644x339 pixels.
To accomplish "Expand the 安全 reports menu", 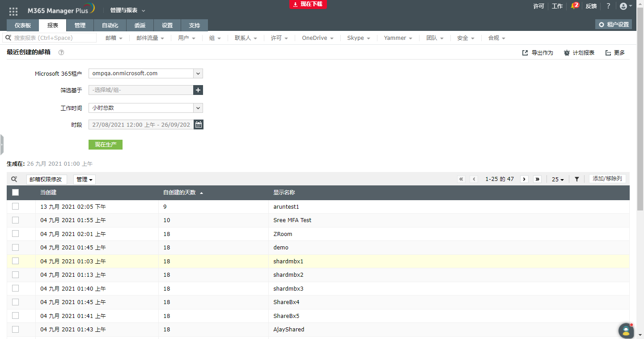I will click(466, 38).
